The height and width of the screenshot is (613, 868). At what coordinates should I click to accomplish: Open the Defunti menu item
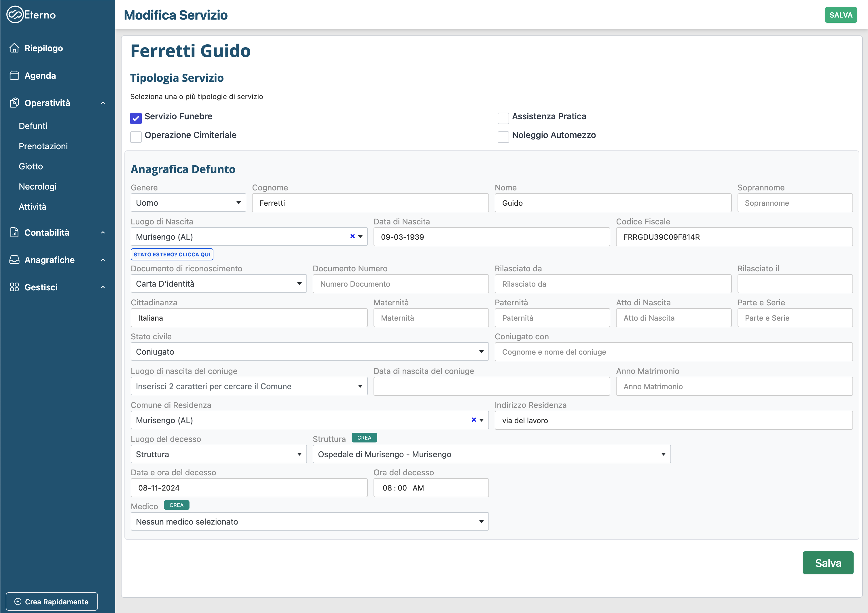click(x=33, y=126)
